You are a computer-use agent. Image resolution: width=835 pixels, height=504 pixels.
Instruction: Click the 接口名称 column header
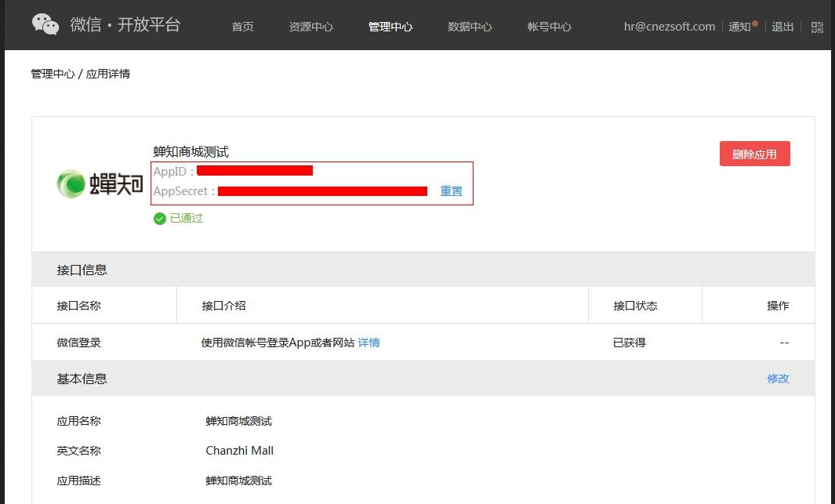point(79,306)
